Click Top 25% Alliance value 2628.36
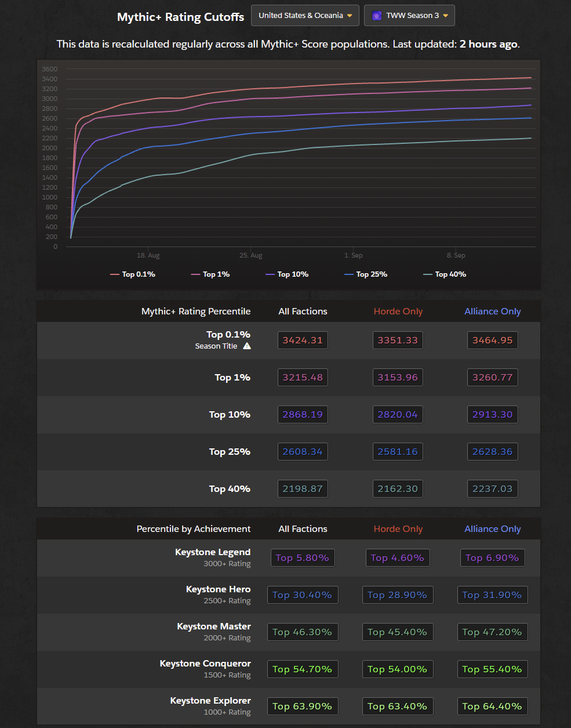571x728 pixels. tap(493, 452)
